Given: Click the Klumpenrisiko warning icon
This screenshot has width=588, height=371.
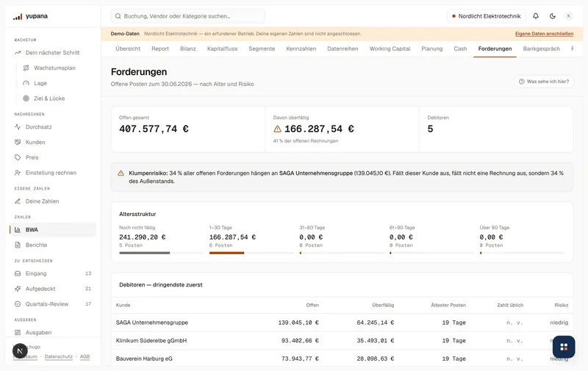Looking at the screenshot, I should tap(121, 173).
